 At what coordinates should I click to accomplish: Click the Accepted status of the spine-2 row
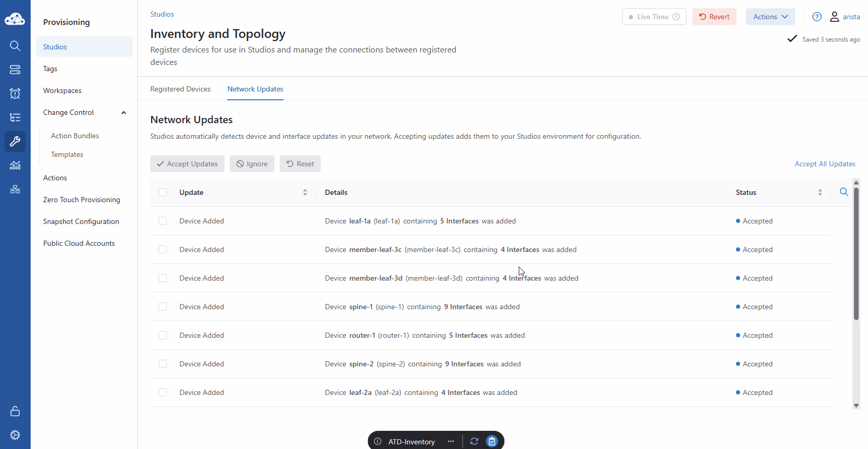click(754, 364)
